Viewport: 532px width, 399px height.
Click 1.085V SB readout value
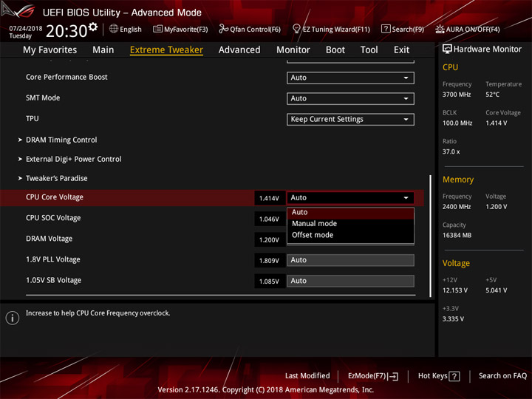click(270, 282)
